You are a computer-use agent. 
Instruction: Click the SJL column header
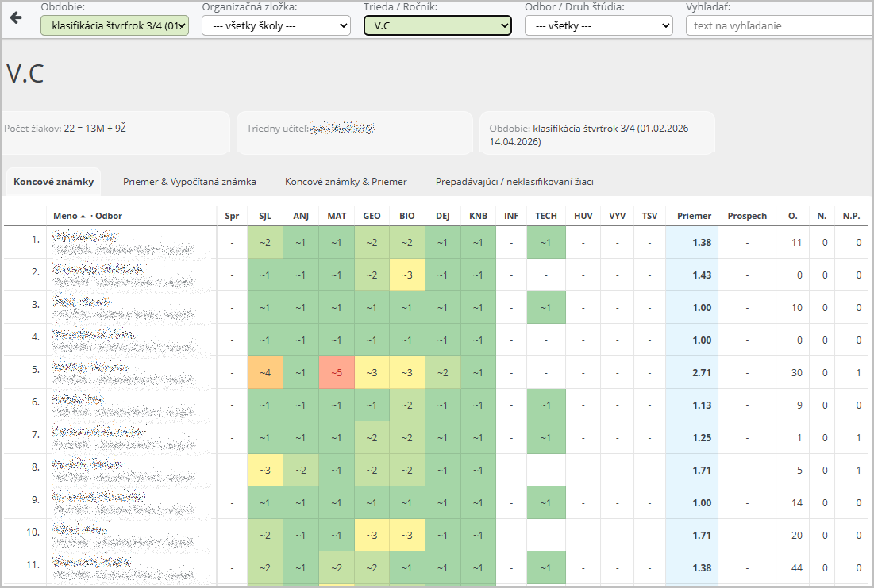[x=265, y=216]
